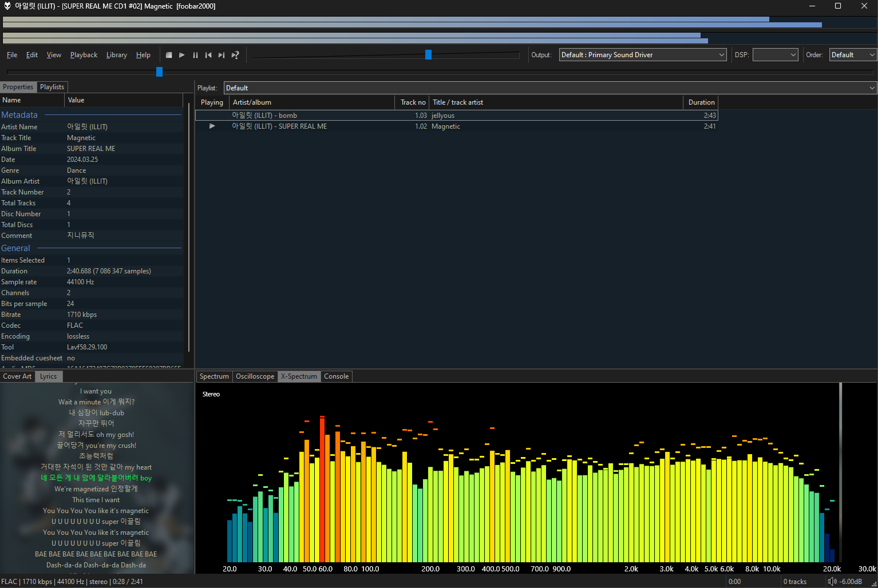Screen dimensions: 878x588
Task: Click the foobar2000 app icon in title bar
Action: 7,6
